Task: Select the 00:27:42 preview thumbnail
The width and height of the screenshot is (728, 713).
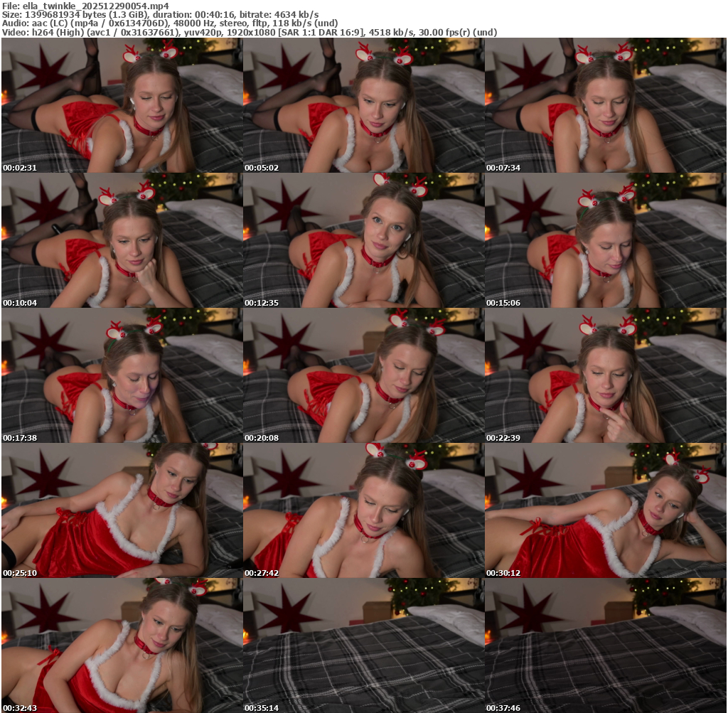Action: tap(363, 510)
